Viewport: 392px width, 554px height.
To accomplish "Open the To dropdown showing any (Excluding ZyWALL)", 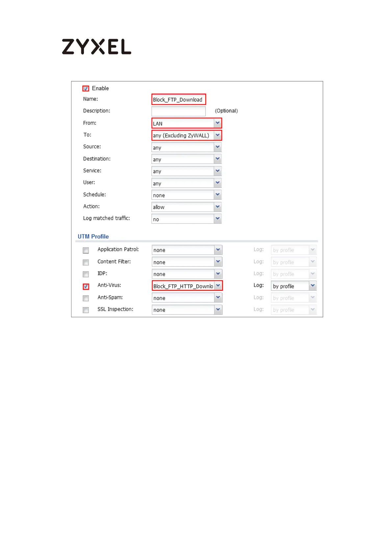I will pos(187,135).
